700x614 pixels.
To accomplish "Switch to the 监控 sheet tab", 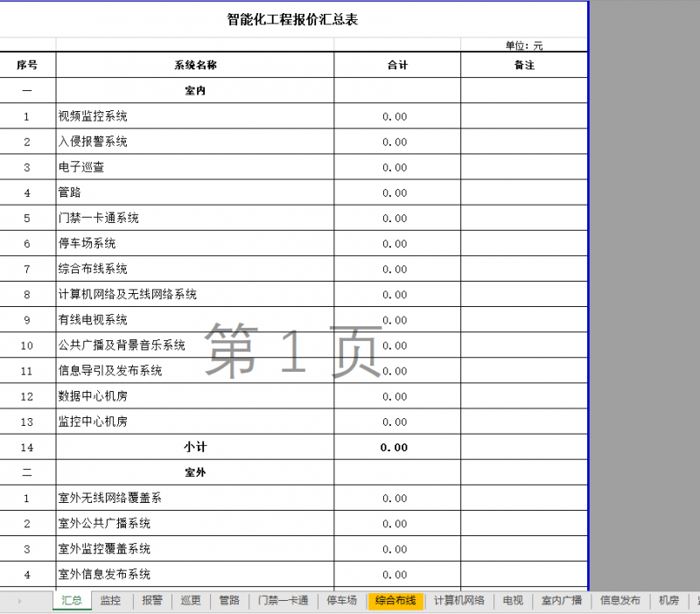I will coord(110,601).
